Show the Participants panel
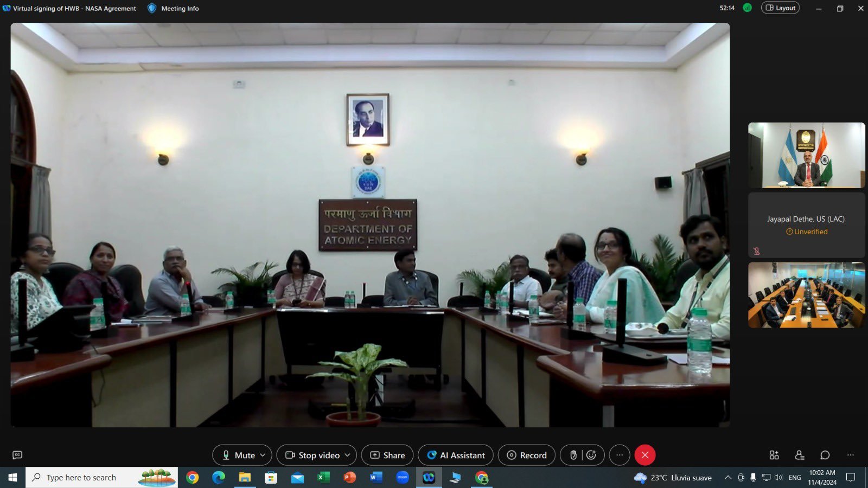 pos(800,455)
